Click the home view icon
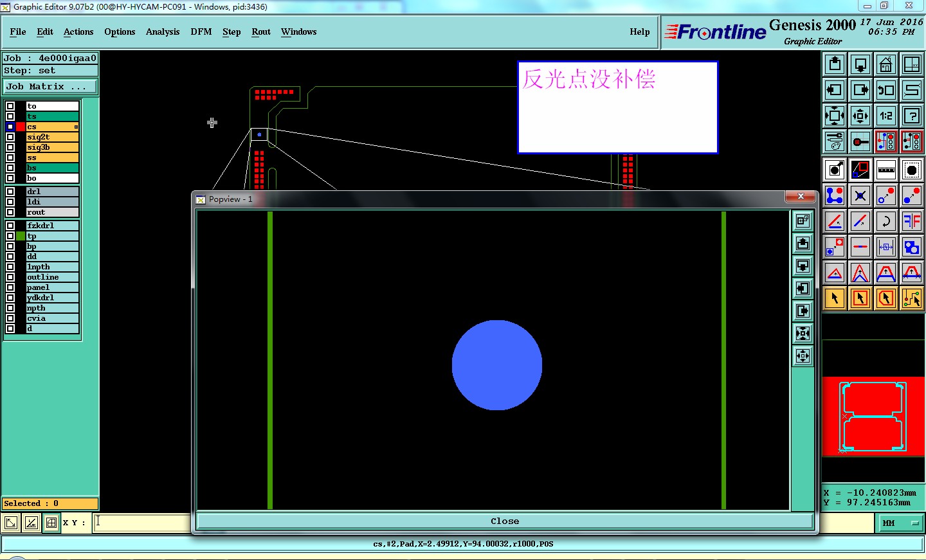The width and height of the screenshot is (926, 560). click(x=886, y=64)
